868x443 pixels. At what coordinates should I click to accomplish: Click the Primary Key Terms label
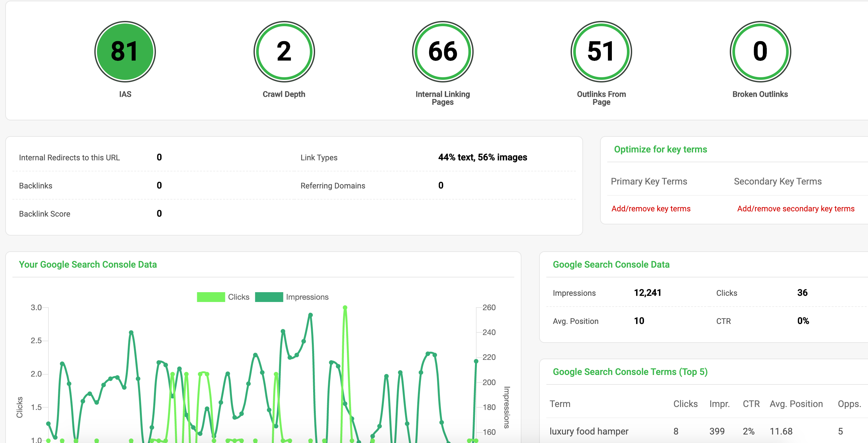tap(649, 182)
